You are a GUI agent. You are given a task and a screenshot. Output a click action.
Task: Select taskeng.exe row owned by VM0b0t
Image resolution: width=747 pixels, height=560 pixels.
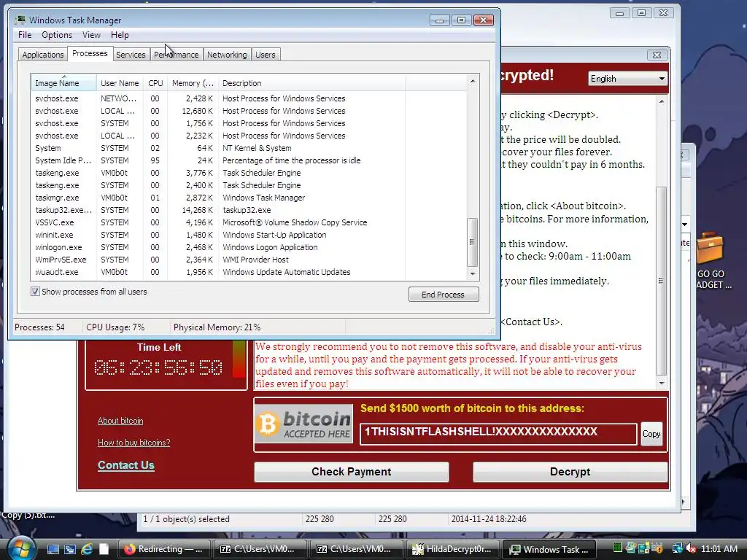[x=249, y=173]
